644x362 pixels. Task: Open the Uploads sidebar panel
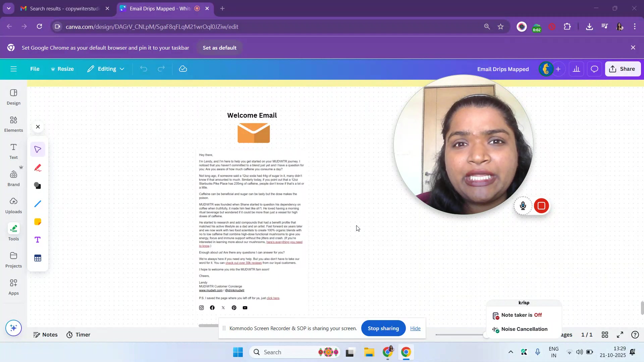(x=13, y=205)
